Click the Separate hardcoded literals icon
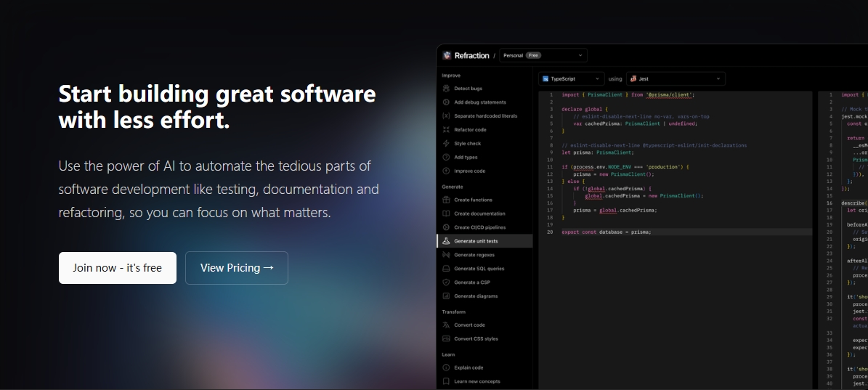The height and width of the screenshot is (390, 868). [x=446, y=116]
